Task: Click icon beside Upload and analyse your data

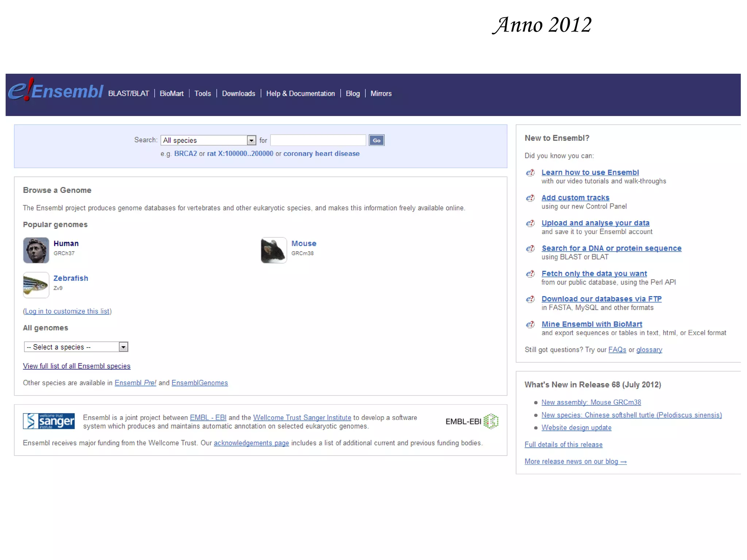Action: click(530, 223)
